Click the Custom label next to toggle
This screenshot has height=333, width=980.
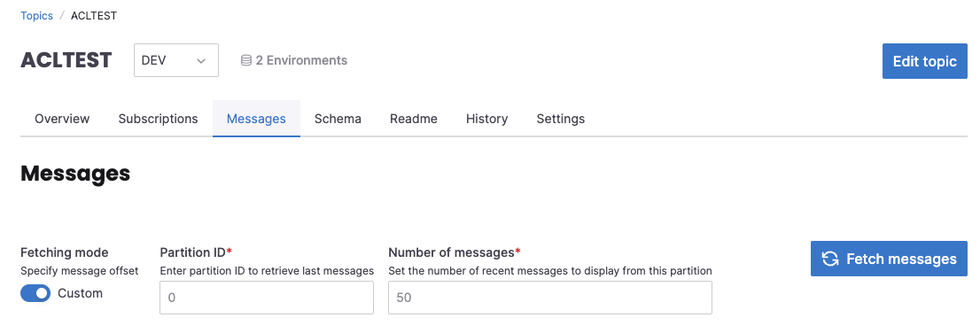point(80,293)
